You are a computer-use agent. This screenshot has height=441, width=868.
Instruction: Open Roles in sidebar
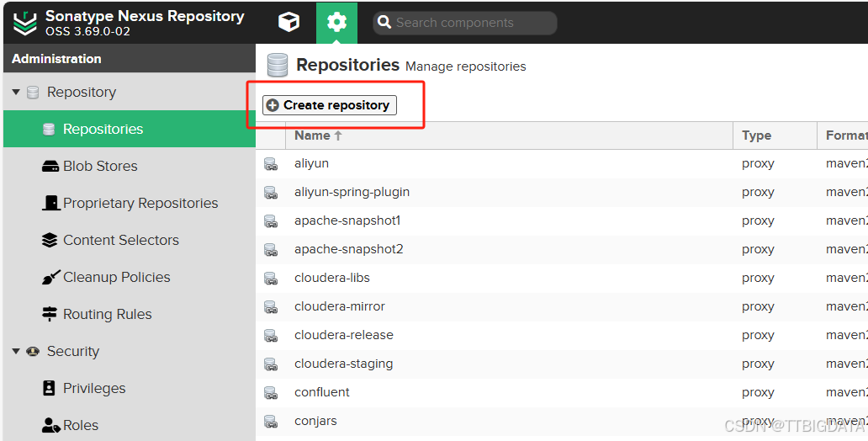tap(130, 425)
